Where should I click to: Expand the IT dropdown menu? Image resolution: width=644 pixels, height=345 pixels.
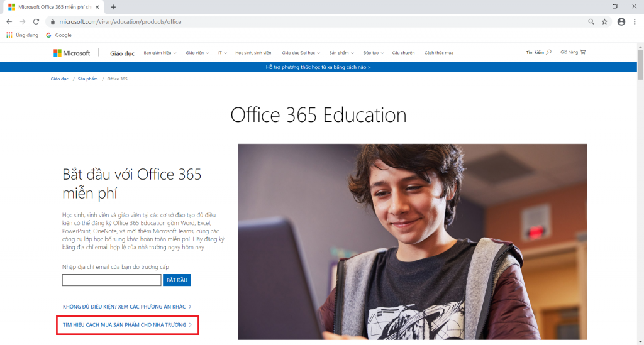[222, 53]
